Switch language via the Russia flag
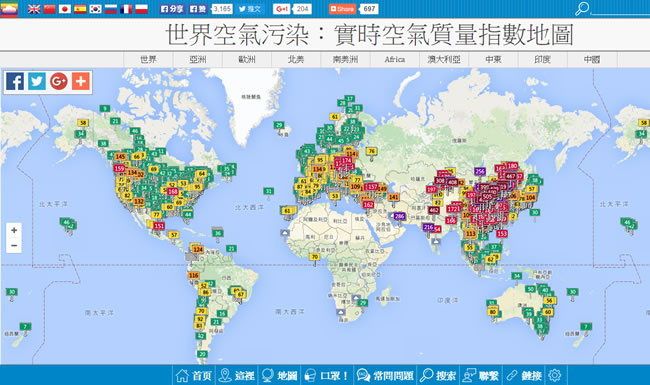This screenshot has width=650, height=385. [x=111, y=9]
